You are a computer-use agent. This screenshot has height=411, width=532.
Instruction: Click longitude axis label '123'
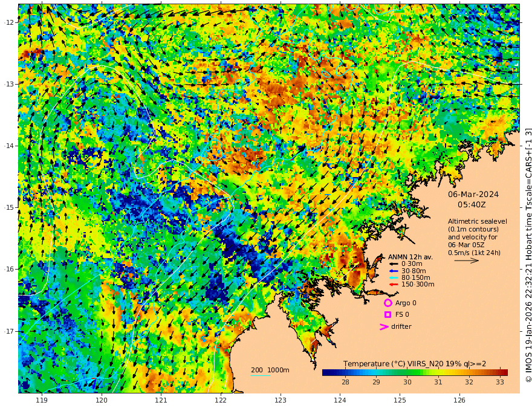click(281, 401)
